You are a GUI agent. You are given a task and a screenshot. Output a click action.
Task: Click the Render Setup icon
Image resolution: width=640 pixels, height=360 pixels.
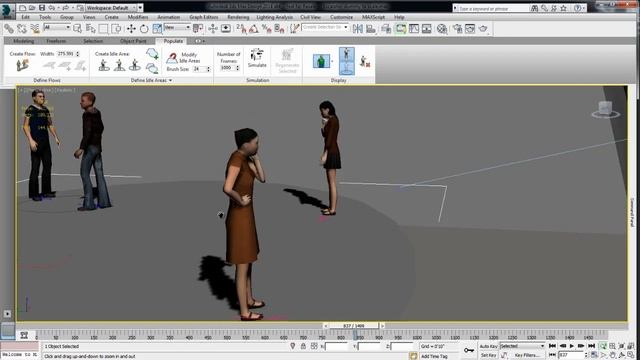[x=457, y=29]
